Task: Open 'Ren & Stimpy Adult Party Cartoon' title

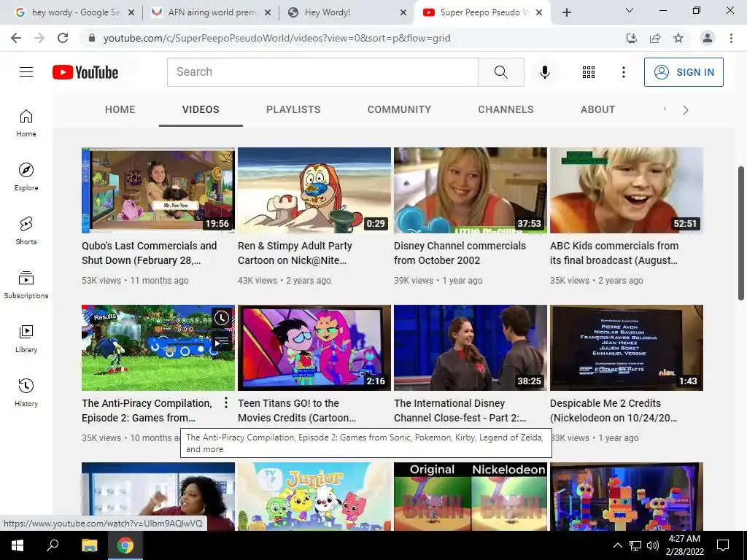Action: point(295,253)
